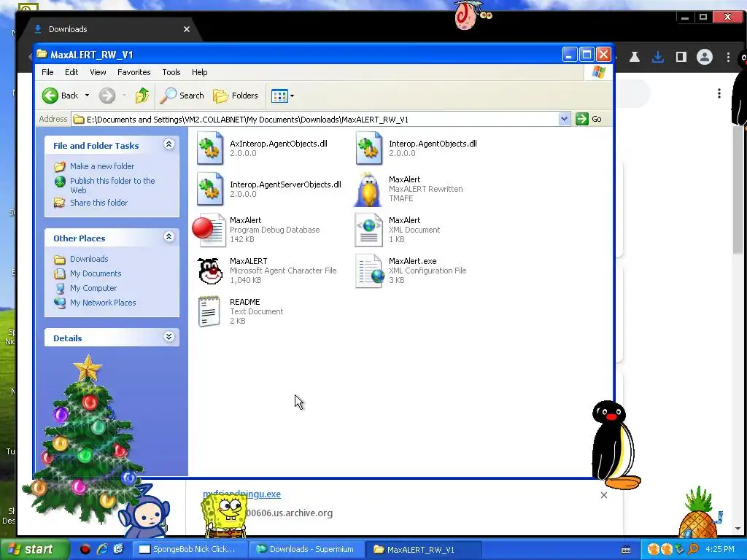This screenshot has height=560, width=747.
Task: Click the taskbar clock showing 4:25 PM
Action: click(x=720, y=549)
